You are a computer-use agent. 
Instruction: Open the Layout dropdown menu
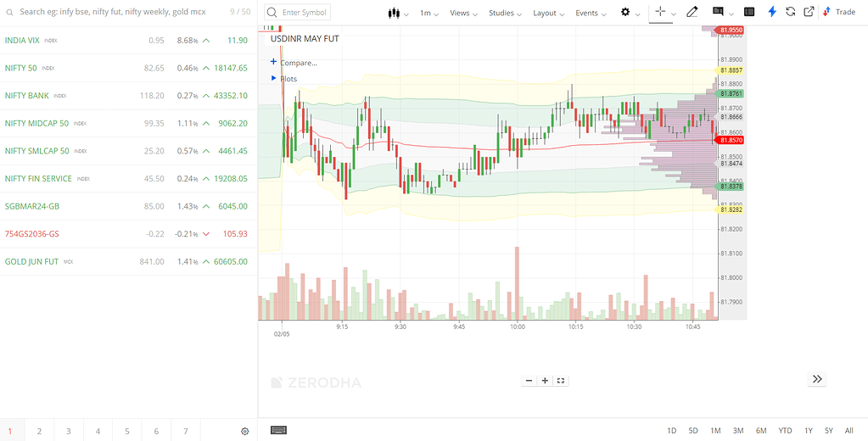point(549,13)
